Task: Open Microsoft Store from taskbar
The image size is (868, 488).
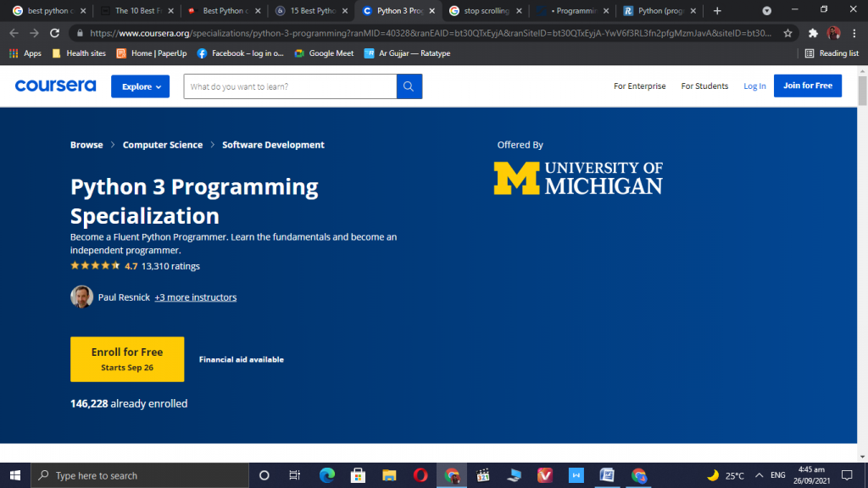Action: (x=358, y=475)
